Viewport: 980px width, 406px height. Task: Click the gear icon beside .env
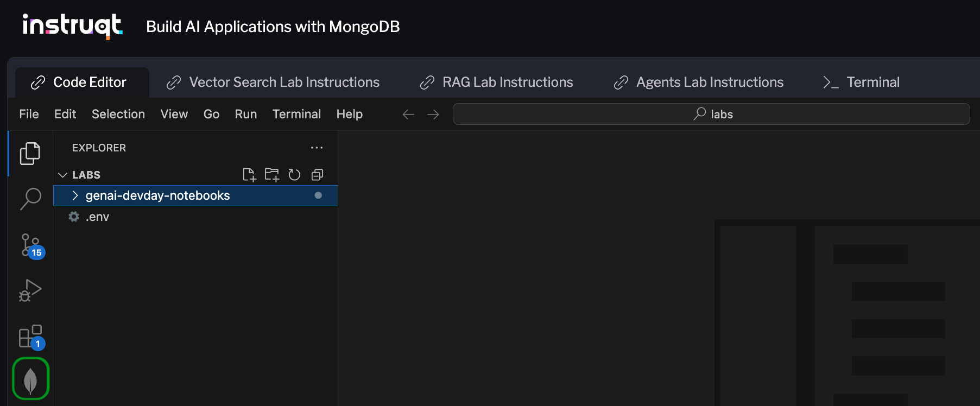pos(74,217)
